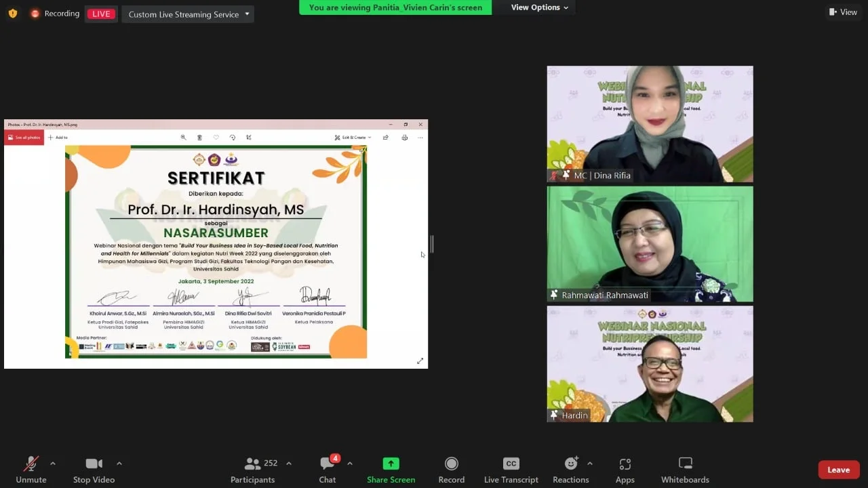Leave the meeting
This screenshot has width=868, height=488.
[x=839, y=470]
